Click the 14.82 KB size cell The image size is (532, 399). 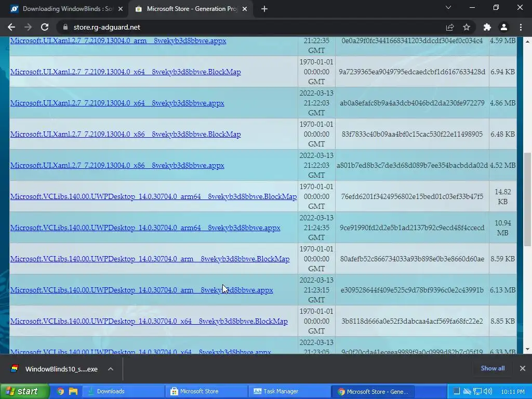tap(502, 197)
